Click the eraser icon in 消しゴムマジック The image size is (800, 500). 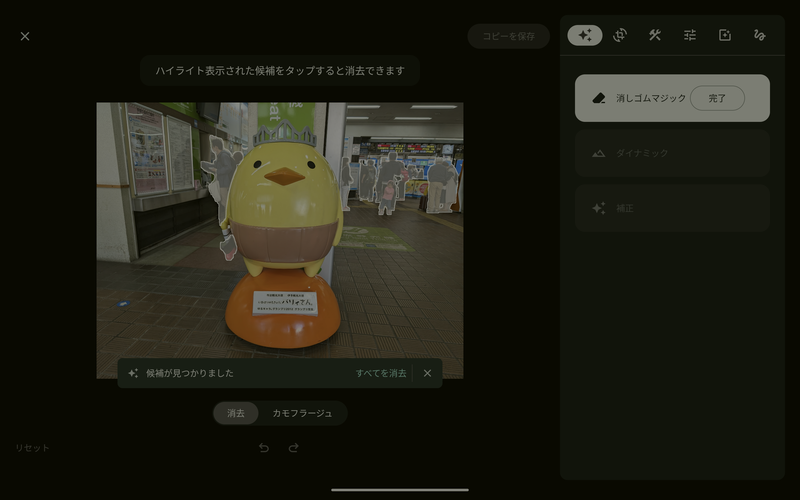point(599,98)
